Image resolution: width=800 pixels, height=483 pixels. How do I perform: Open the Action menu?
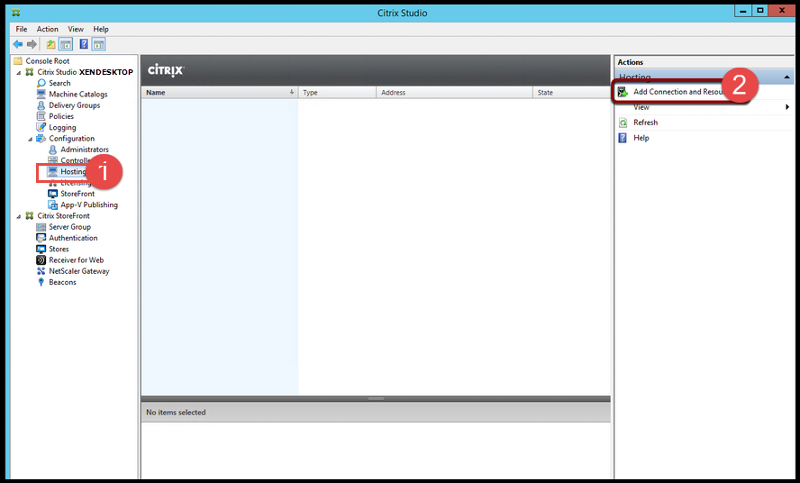pyautogui.click(x=47, y=29)
